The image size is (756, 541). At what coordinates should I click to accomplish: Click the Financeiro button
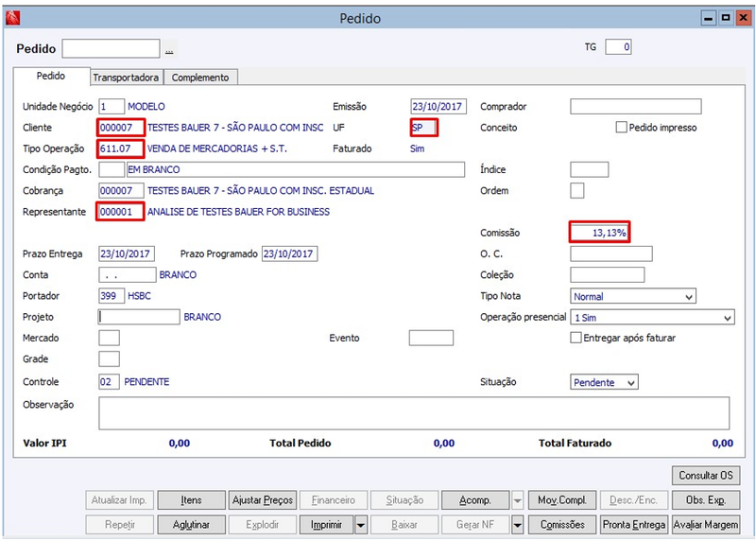coord(334,500)
